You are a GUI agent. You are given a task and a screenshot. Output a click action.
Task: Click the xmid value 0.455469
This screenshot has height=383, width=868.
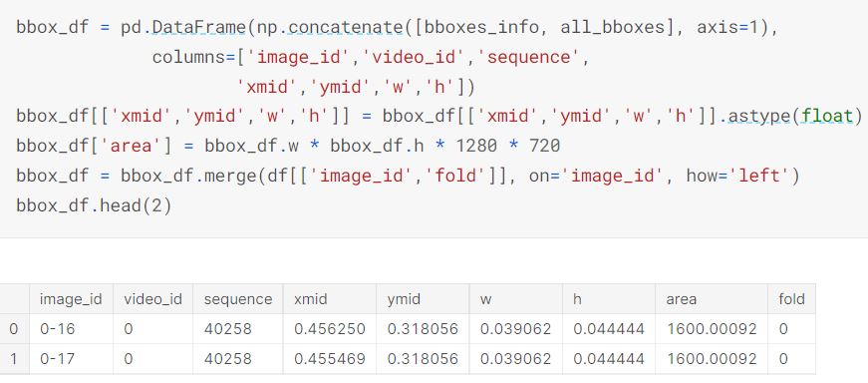tap(330, 359)
